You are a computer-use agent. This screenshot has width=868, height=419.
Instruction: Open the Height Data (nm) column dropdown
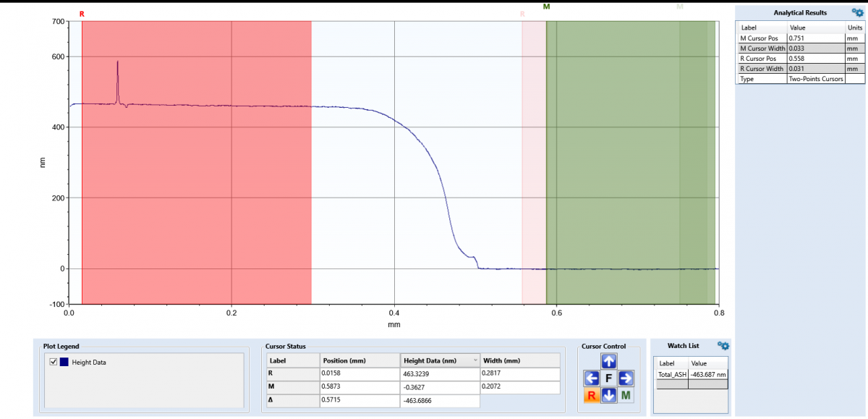(475, 360)
